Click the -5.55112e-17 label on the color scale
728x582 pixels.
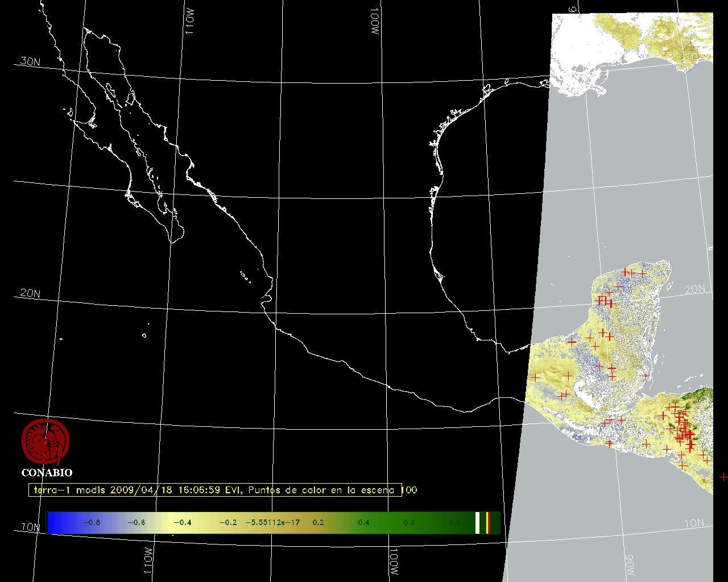[x=272, y=522]
